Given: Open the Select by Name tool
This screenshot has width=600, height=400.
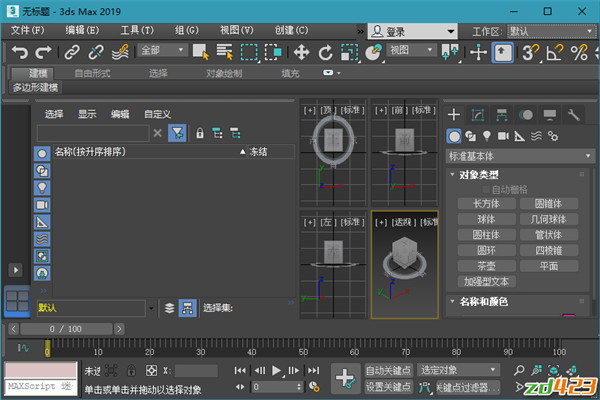Looking at the screenshot, I should 225,52.
